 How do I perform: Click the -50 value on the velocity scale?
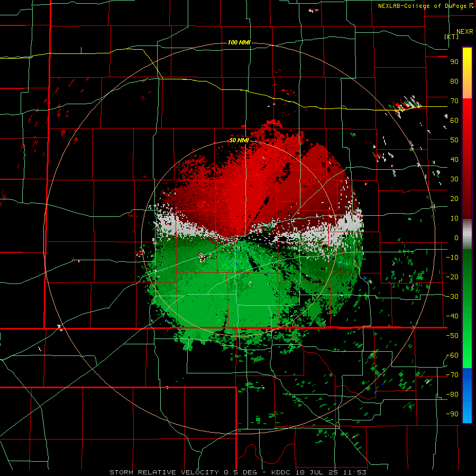pyautogui.click(x=452, y=336)
